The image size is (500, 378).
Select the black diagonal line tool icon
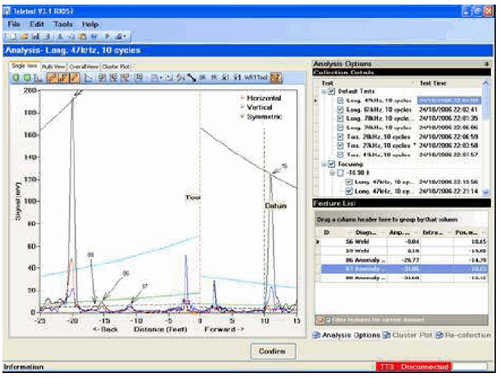coord(192,78)
